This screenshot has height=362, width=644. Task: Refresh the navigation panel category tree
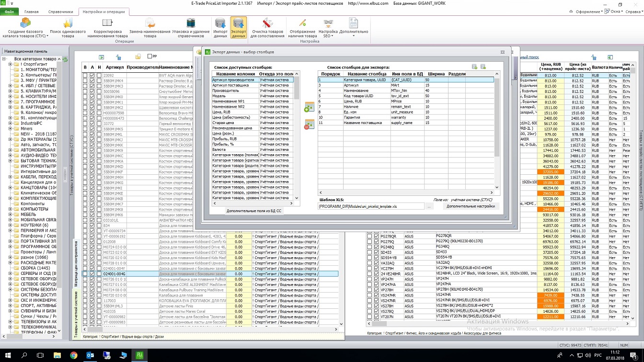pyautogui.click(x=65, y=59)
